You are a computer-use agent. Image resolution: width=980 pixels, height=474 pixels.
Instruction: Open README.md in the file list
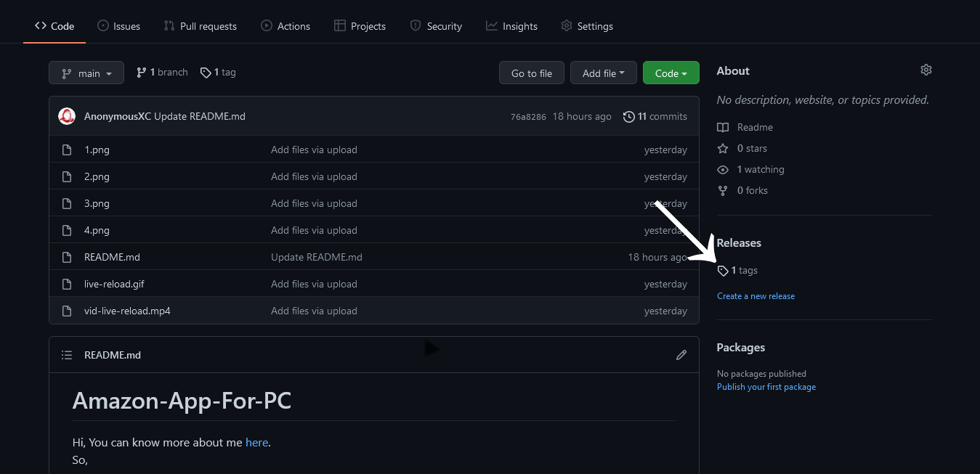[112, 257]
